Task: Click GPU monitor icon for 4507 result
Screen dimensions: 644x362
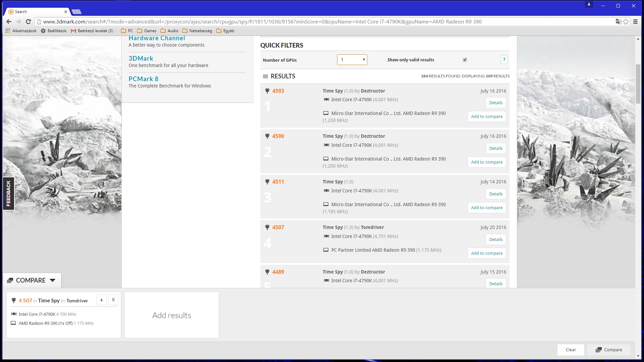Action: (x=326, y=250)
